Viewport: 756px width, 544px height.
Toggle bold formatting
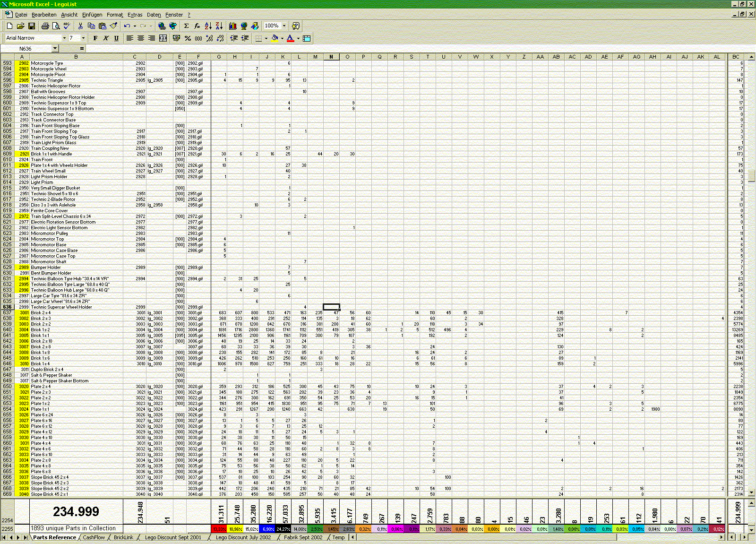(x=95, y=38)
